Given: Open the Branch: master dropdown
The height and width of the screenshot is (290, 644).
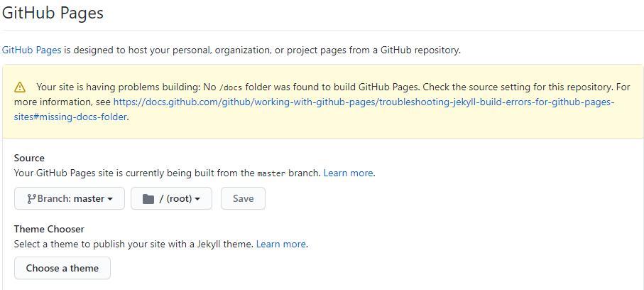Looking at the screenshot, I should tap(70, 199).
